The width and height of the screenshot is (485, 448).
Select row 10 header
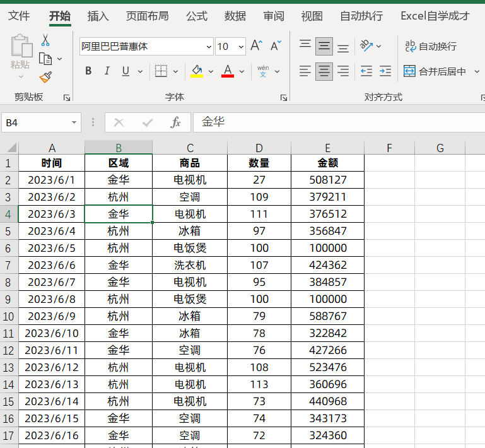[x=9, y=316]
